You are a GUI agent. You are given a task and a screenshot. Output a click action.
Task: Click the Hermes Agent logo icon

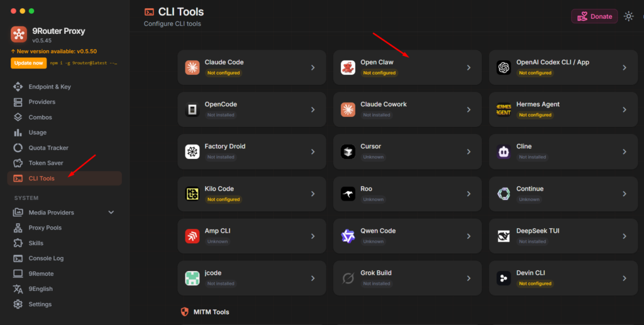tap(504, 109)
